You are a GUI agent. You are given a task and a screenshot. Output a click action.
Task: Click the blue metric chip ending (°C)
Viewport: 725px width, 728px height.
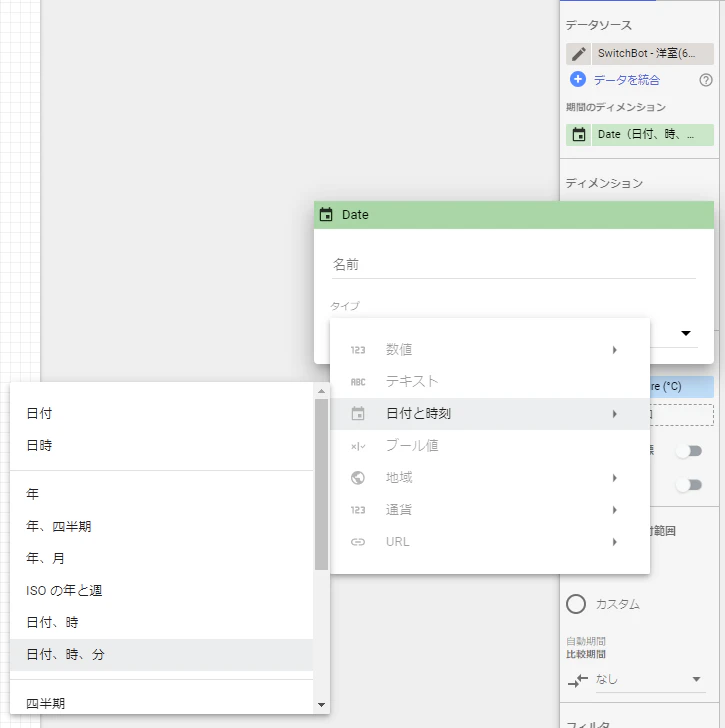[x=681, y=387]
